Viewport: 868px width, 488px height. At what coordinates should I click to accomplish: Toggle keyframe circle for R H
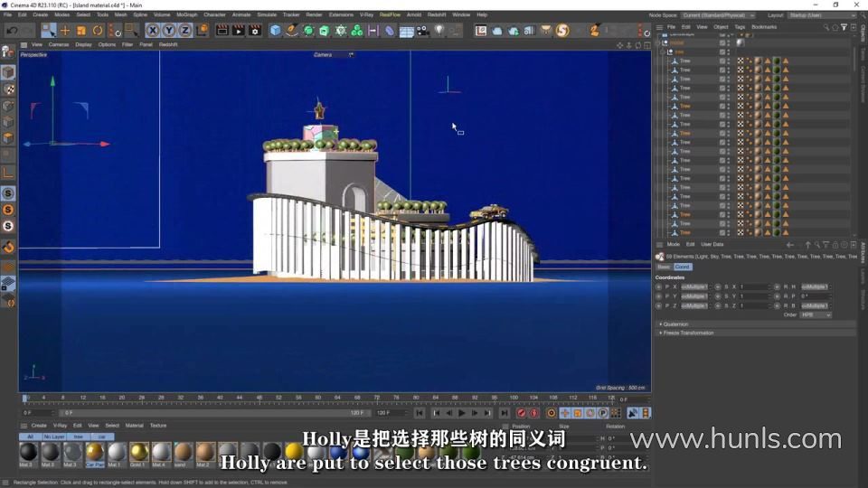point(777,287)
